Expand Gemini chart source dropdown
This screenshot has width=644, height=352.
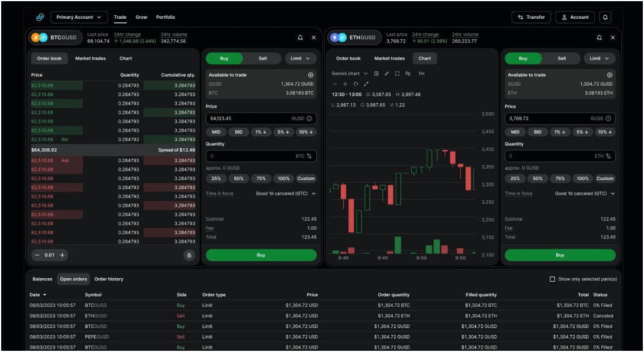click(x=350, y=74)
